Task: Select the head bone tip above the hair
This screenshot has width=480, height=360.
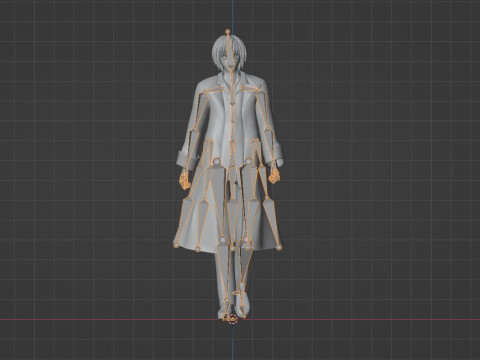Action: click(228, 31)
